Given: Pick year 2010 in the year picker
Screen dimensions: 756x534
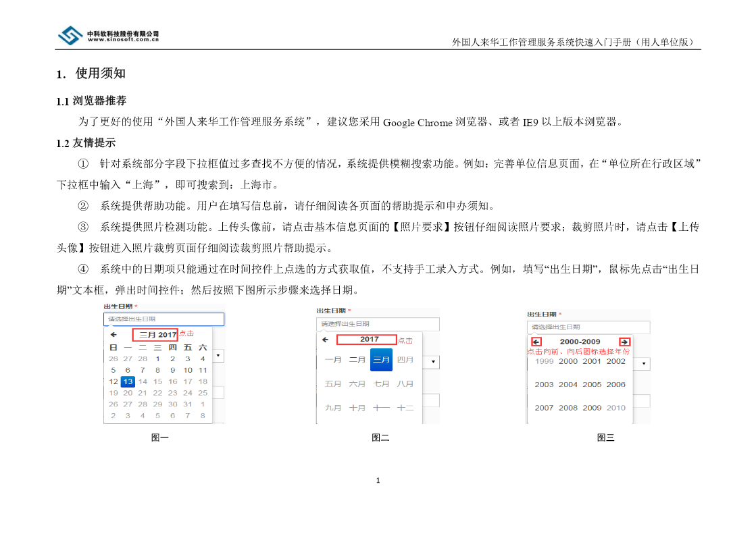Looking at the screenshot, I should [616, 408].
